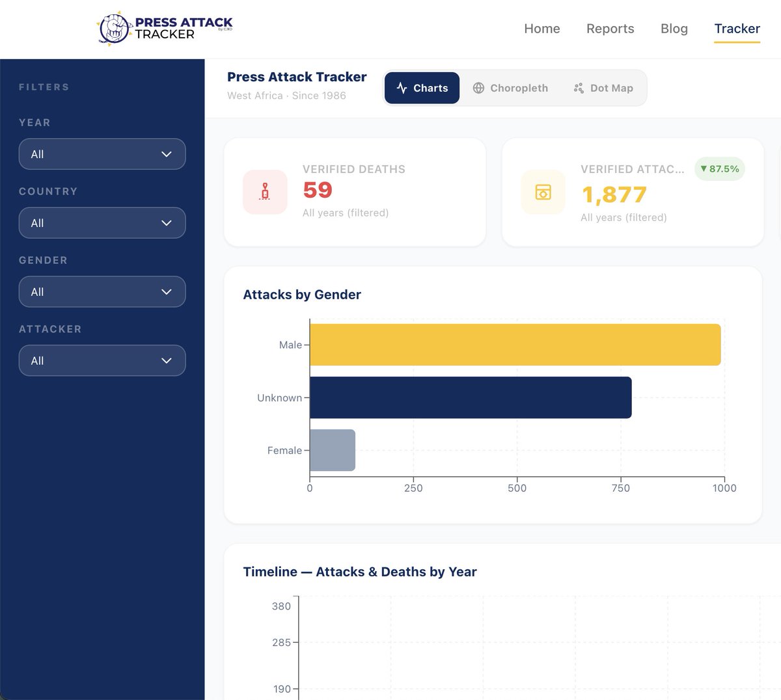Click the verified deaths red icon
The image size is (781, 700).
(265, 192)
